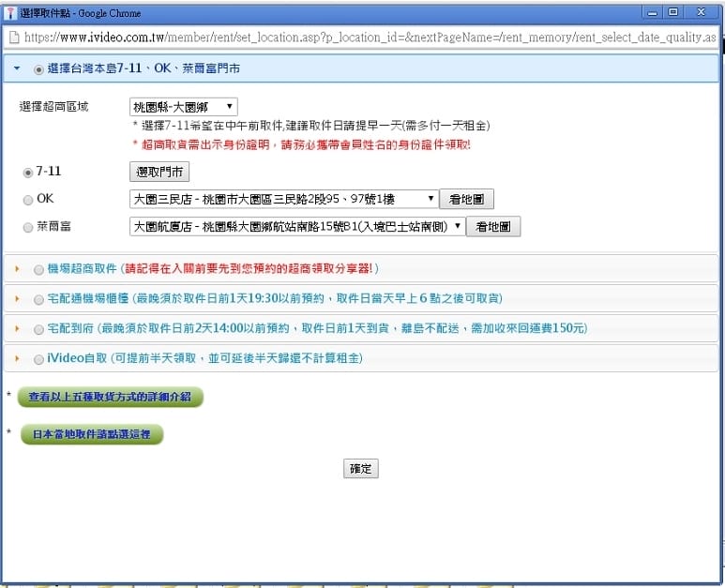Click the page document icon in address bar
725x588 pixels.
coord(14,37)
